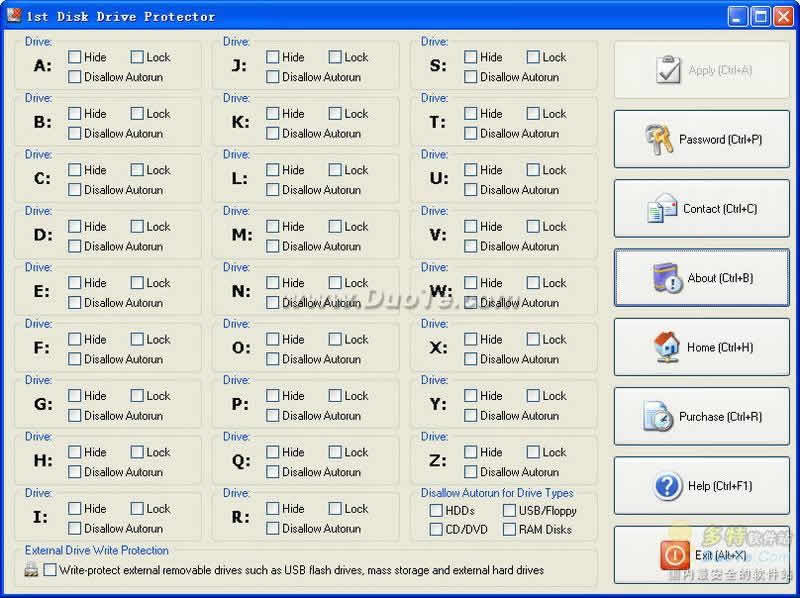This screenshot has width=800, height=598.
Task: Click the "Disallow Autorun for Drive Types" heading
Action: click(497, 493)
